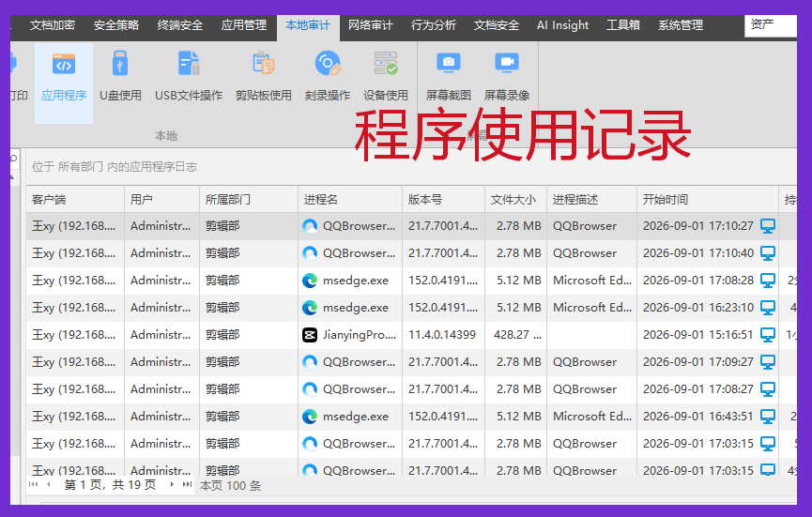Open the U盘使用 audit
The height and width of the screenshot is (517, 812).
(x=120, y=78)
